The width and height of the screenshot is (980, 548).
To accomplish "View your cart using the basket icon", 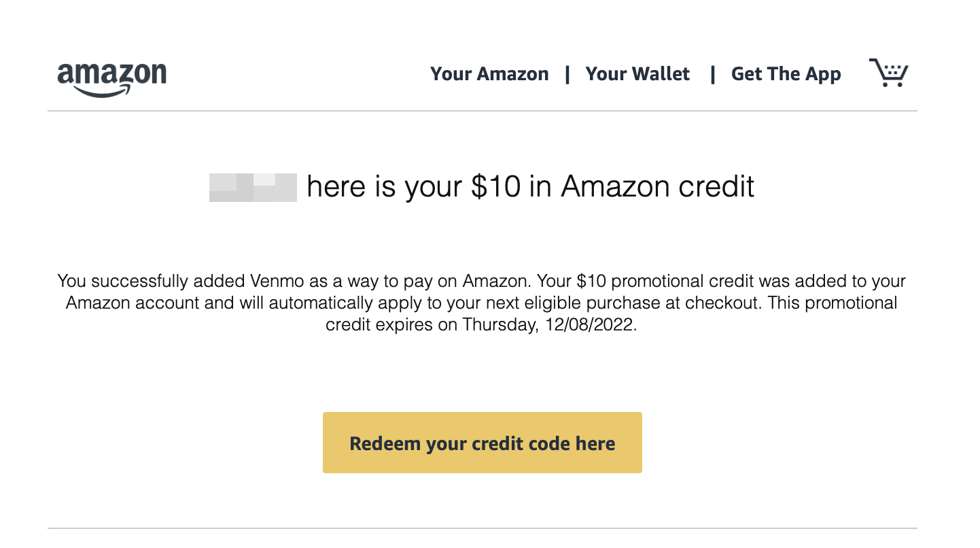I will click(889, 71).
